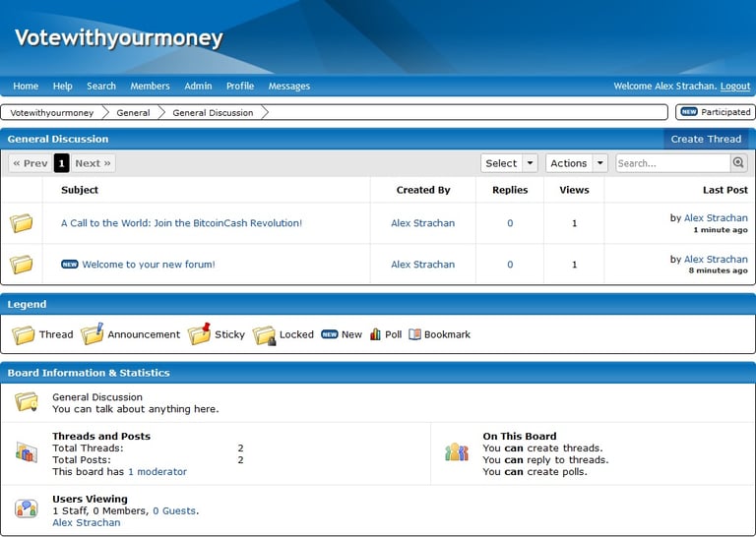
Task: Click the Next page button
Action: pos(94,163)
